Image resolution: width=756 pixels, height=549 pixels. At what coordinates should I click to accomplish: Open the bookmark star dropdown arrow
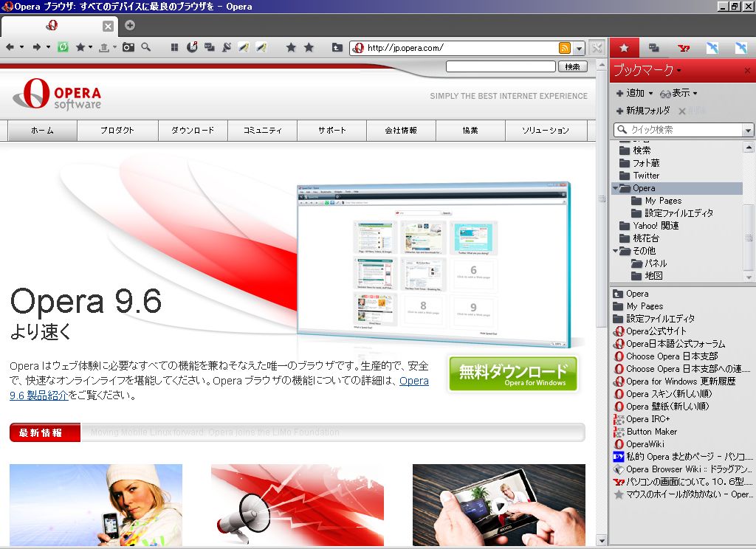[x=90, y=47]
